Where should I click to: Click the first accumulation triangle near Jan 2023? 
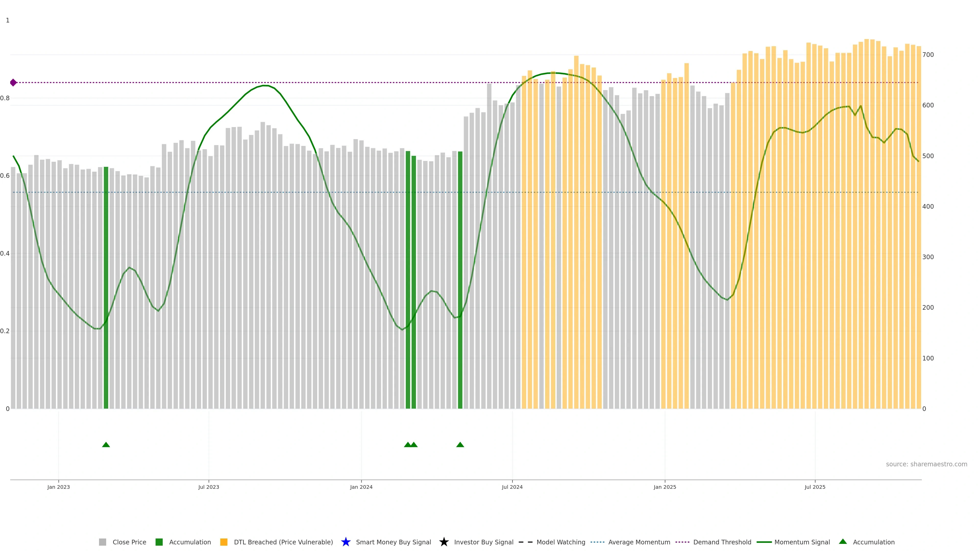[x=106, y=445]
